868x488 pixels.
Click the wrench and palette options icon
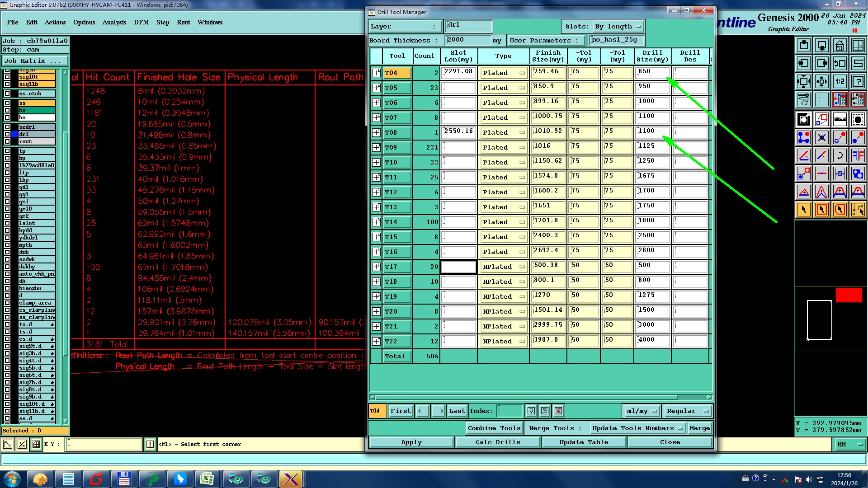point(804,99)
